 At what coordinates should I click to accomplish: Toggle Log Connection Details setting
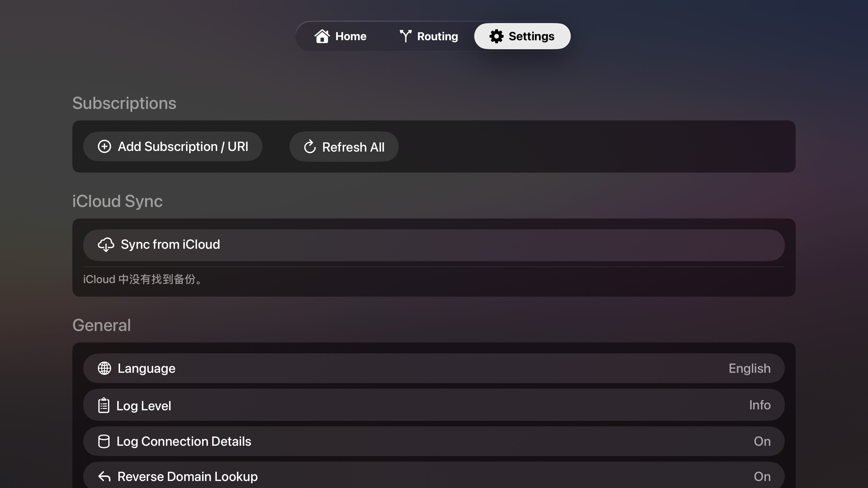pyautogui.click(x=434, y=441)
